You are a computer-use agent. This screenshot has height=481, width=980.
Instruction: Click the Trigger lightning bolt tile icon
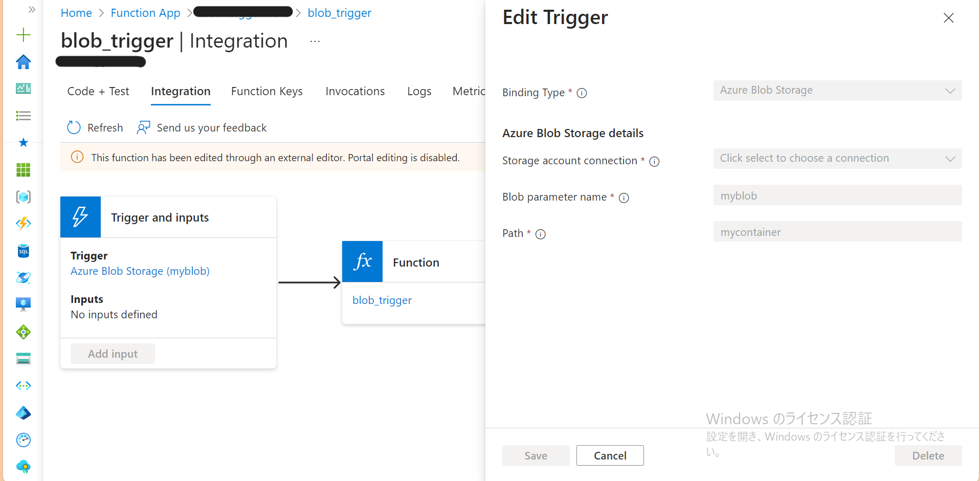80,217
